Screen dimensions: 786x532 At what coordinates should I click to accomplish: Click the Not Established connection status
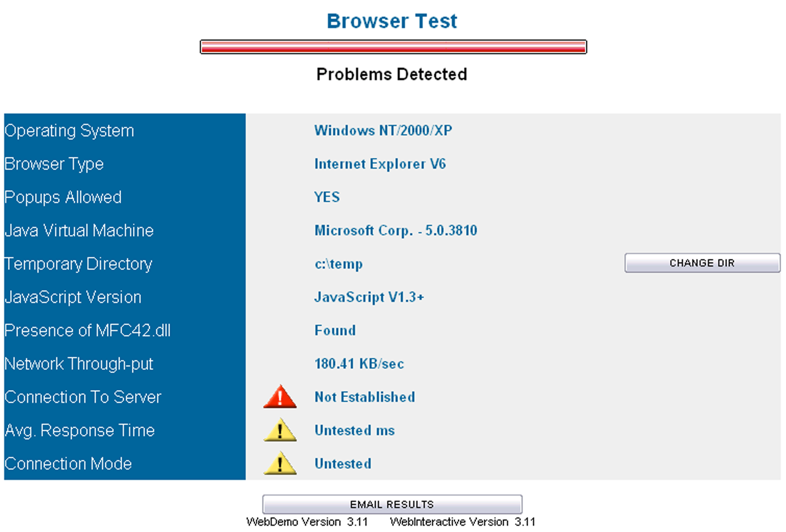click(x=364, y=397)
